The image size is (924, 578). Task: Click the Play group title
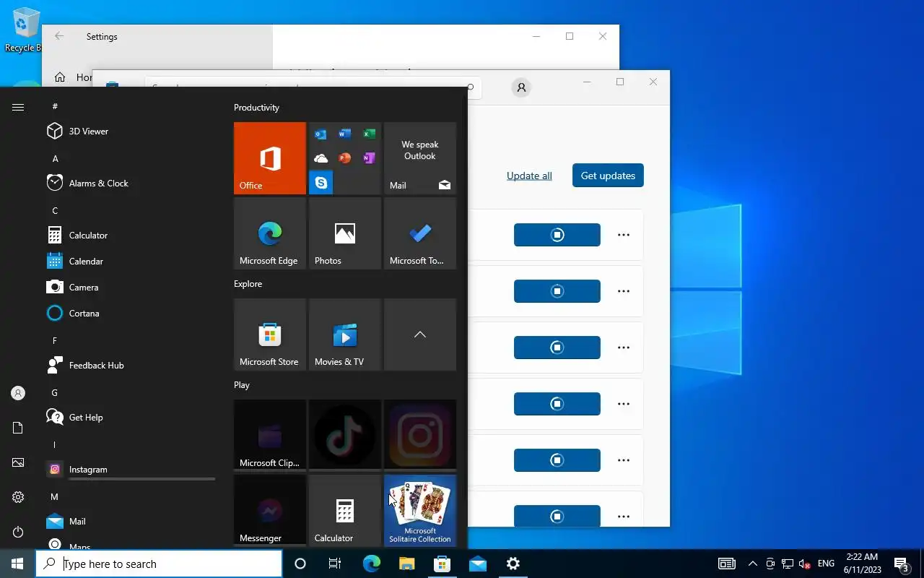pos(242,385)
